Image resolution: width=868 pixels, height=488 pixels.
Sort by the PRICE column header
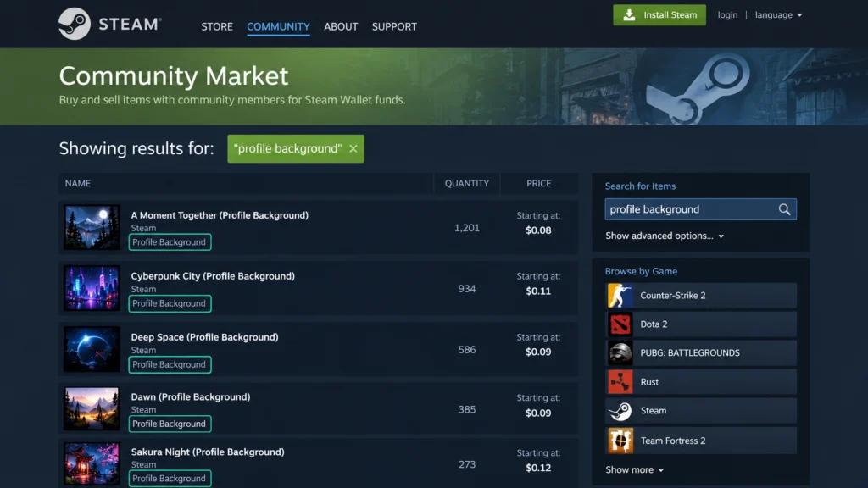coord(538,183)
